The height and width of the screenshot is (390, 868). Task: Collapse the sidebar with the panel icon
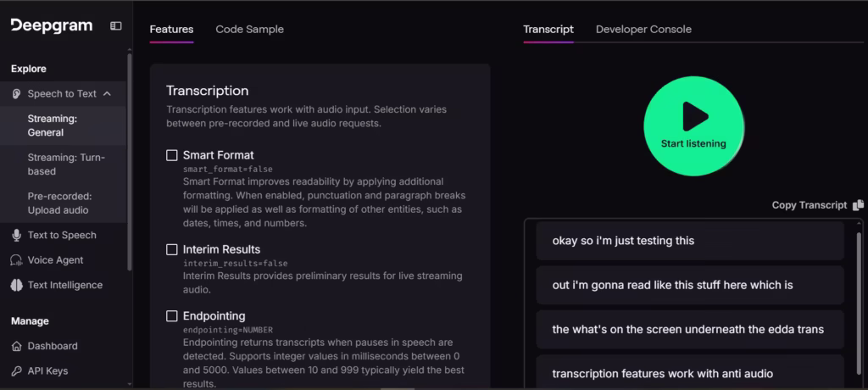click(x=115, y=26)
